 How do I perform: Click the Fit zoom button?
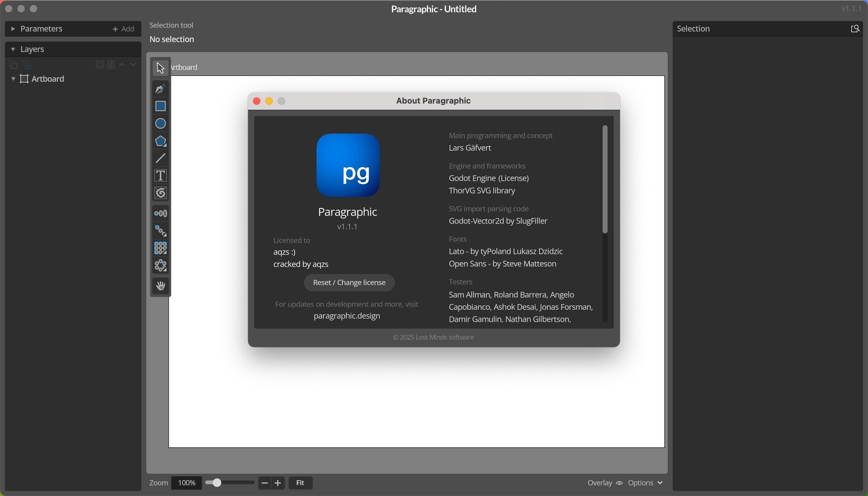[x=300, y=483]
